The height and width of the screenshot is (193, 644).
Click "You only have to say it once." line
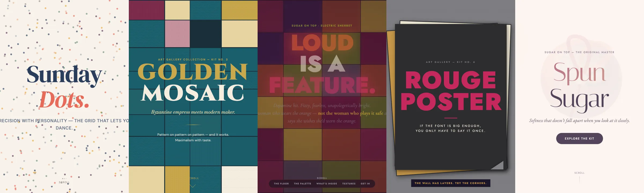point(451,131)
